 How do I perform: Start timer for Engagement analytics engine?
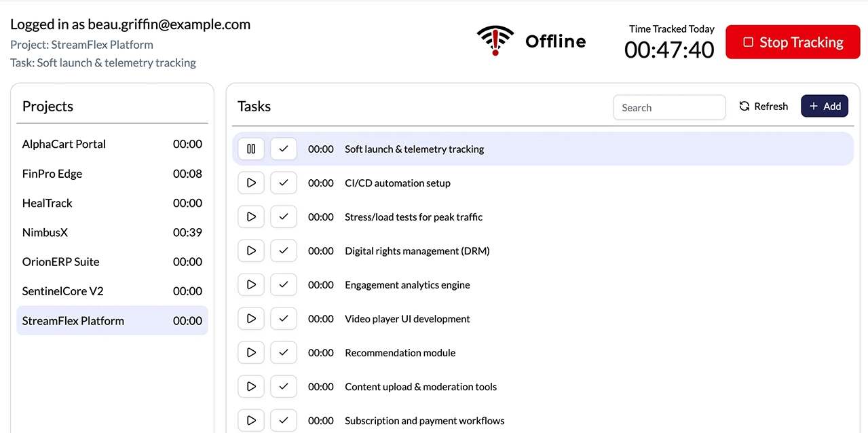pyautogui.click(x=250, y=284)
